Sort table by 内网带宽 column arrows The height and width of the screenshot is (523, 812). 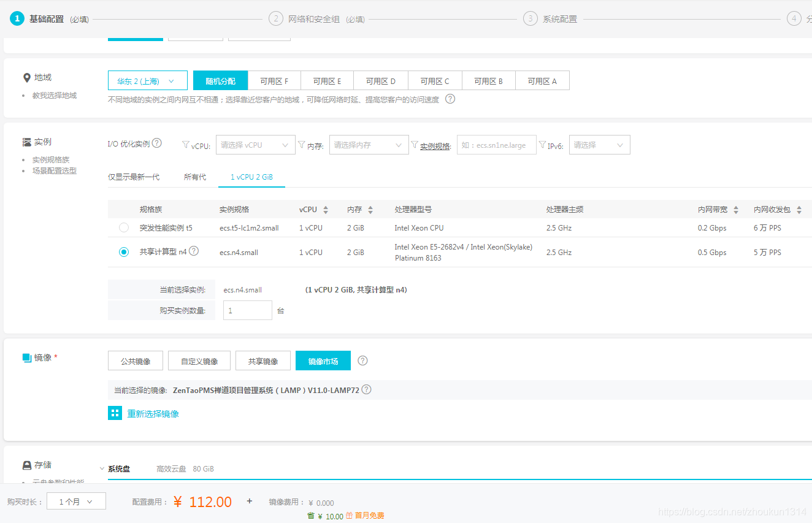point(736,210)
